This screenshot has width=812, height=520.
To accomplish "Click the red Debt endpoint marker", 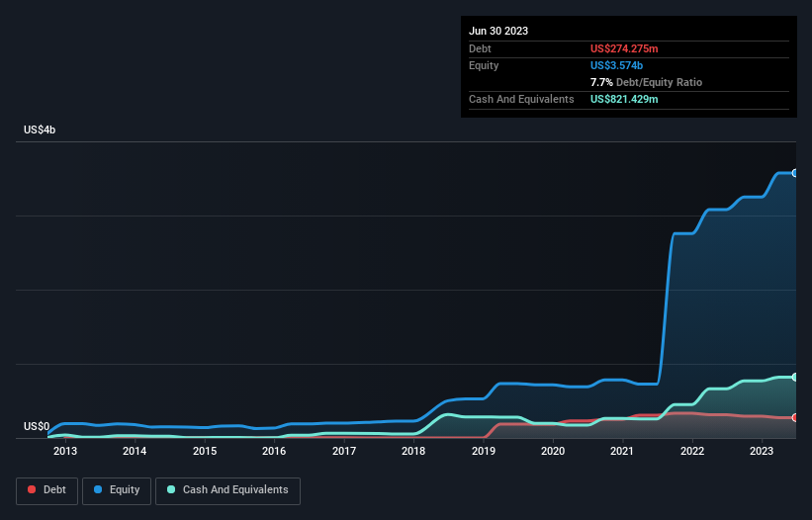I will (x=795, y=417).
